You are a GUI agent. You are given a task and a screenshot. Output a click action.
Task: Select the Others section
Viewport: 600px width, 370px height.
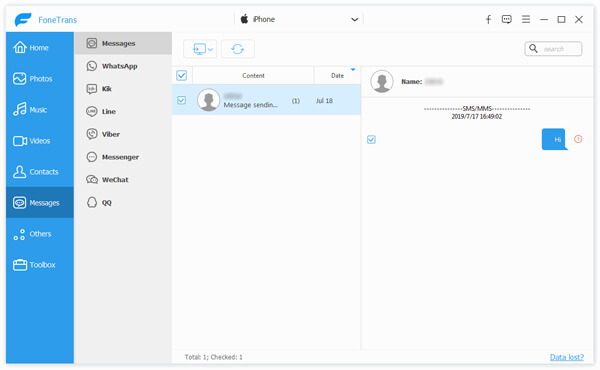click(40, 233)
